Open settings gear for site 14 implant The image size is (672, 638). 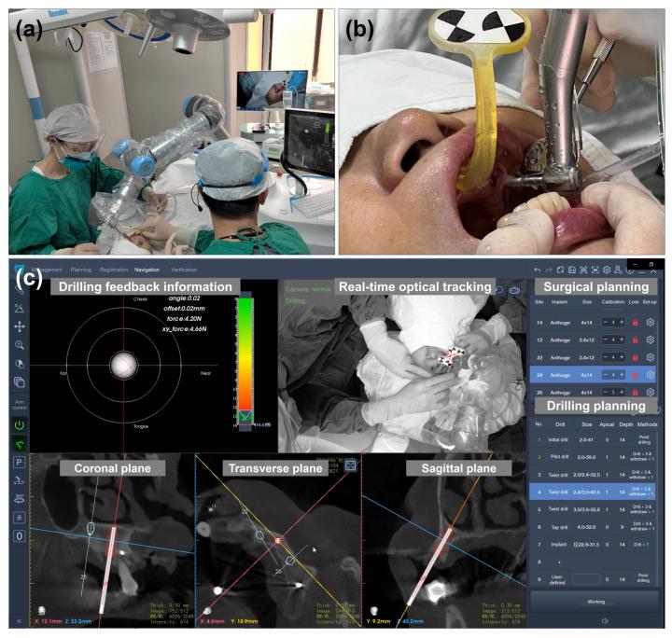coord(651,323)
